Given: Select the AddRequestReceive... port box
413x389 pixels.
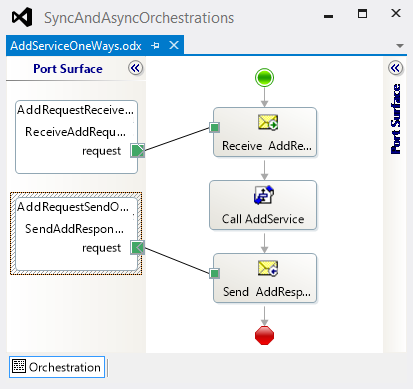Looking at the screenshot, I should tap(76, 137).
